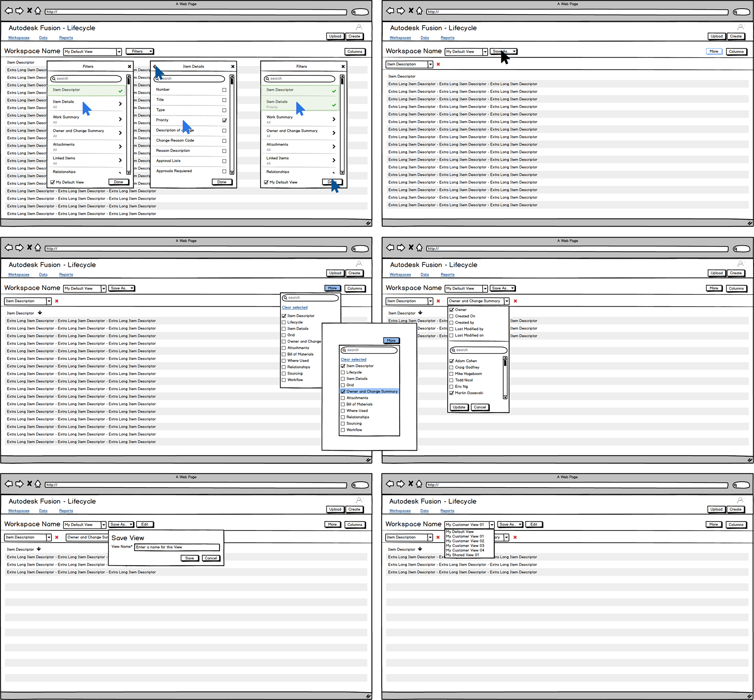Image resolution: width=754 pixels, height=700 pixels.
Task: Click the Update button in the owner filter
Action: tap(459, 407)
